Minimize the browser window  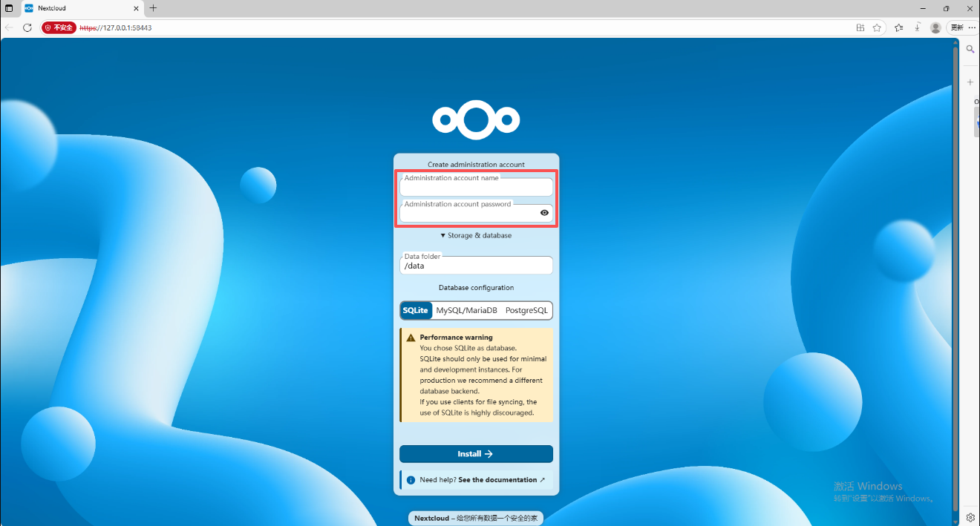(x=924, y=8)
